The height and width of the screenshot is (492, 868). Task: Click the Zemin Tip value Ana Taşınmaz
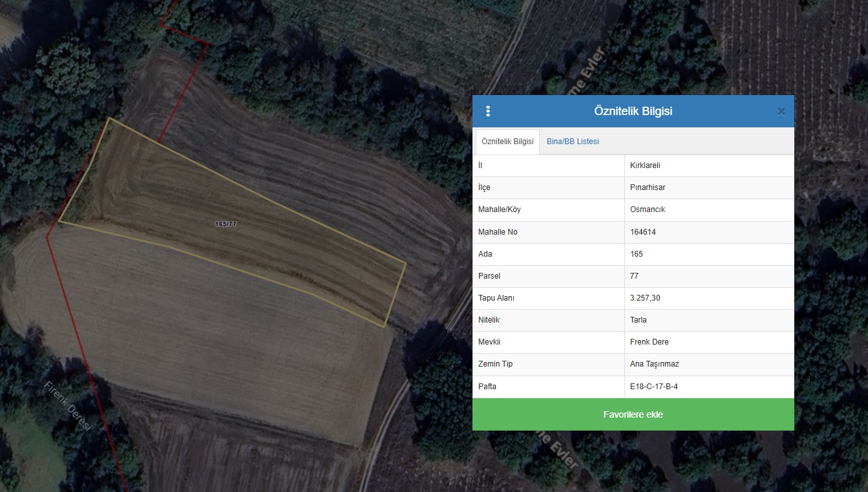pyautogui.click(x=654, y=364)
